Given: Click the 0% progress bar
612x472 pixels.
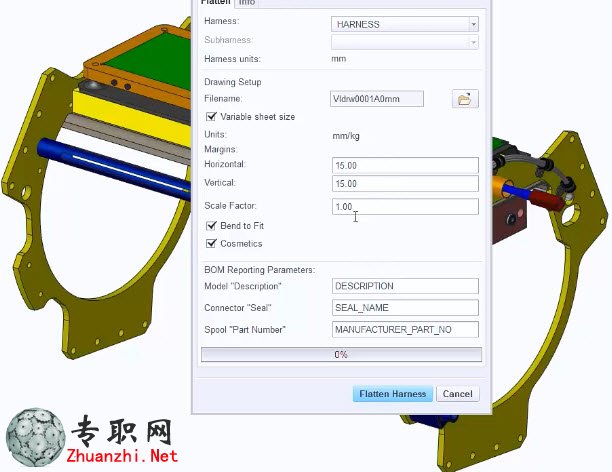Looking at the screenshot, I should [341, 354].
